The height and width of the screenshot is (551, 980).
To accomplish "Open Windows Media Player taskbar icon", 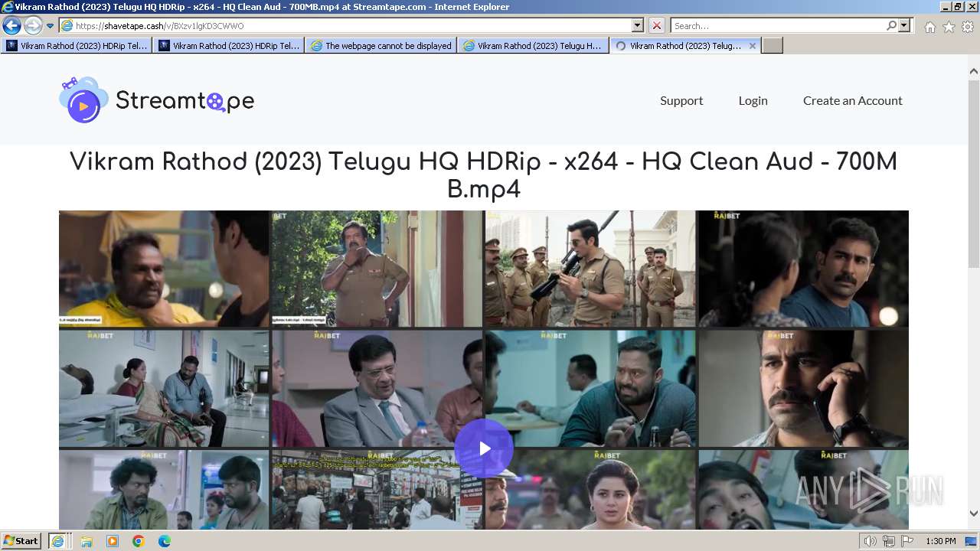I will coord(113,541).
